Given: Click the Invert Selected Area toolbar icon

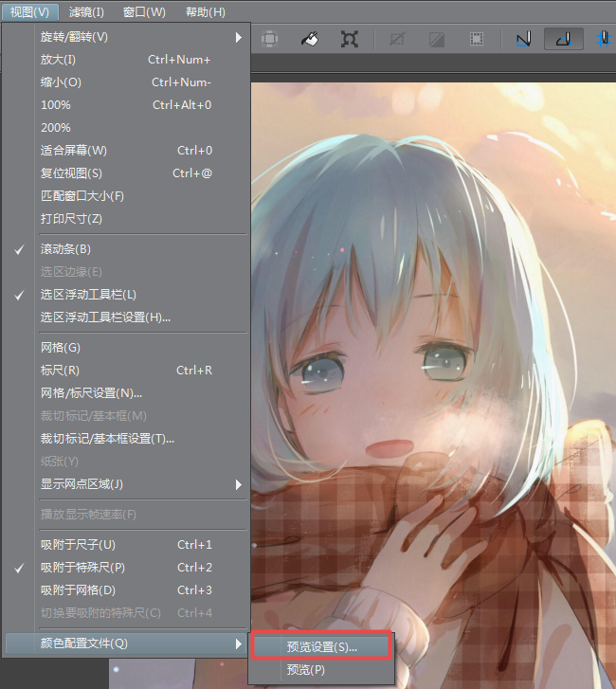Looking at the screenshot, I should point(436,39).
